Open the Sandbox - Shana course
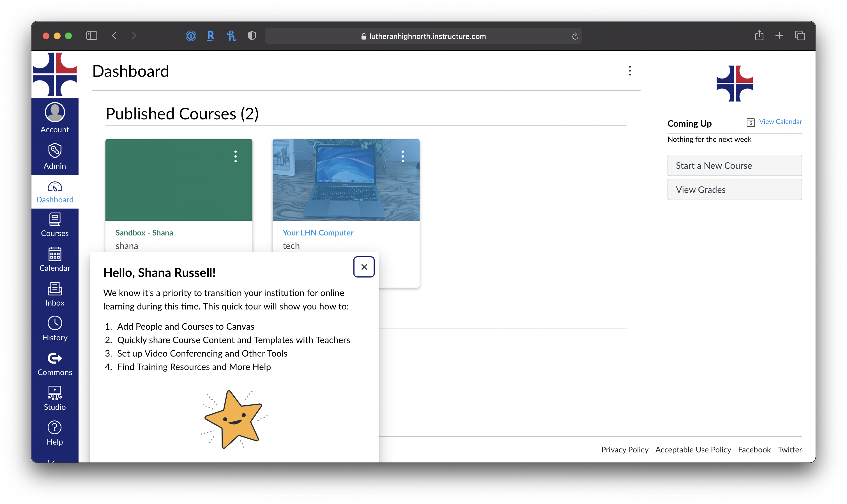847x504 pixels. [144, 233]
